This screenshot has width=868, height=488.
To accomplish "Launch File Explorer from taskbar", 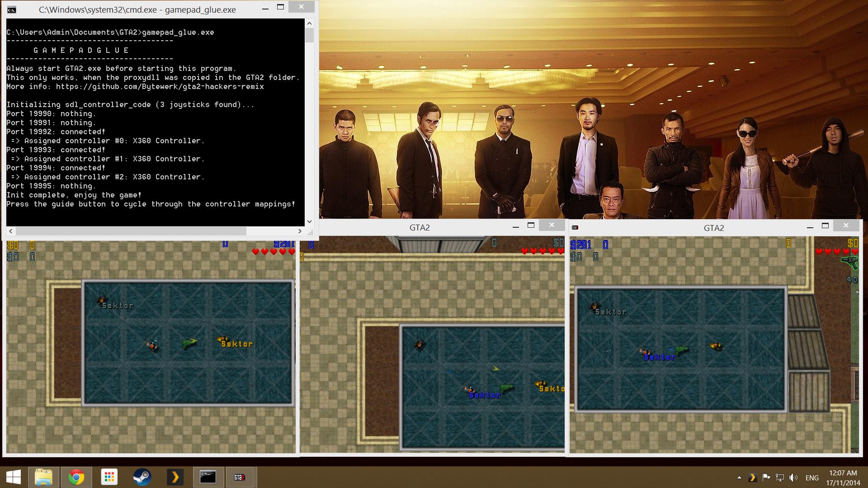I will coord(44,477).
